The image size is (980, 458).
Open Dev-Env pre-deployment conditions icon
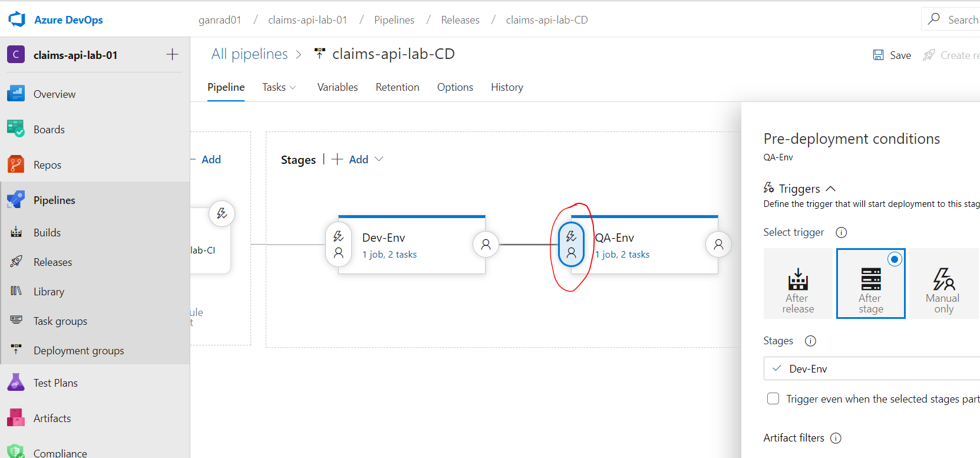[339, 245]
